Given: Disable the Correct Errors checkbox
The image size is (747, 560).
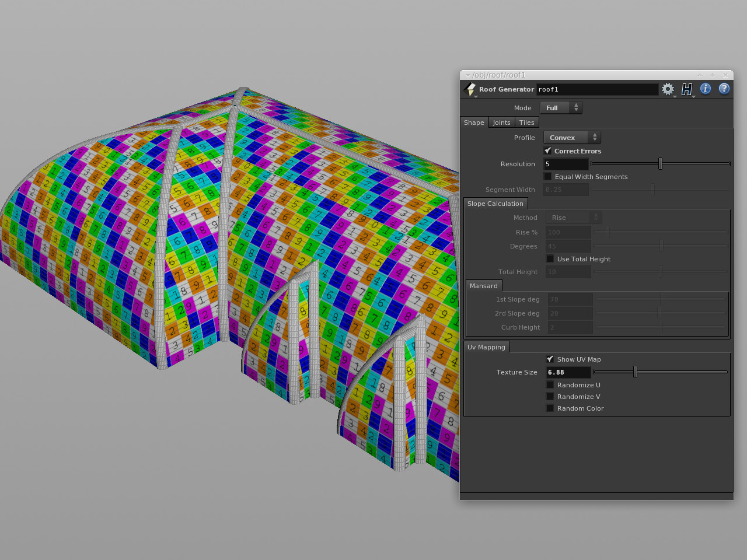Looking at the screenshot, I should click(x=548, y=151).
